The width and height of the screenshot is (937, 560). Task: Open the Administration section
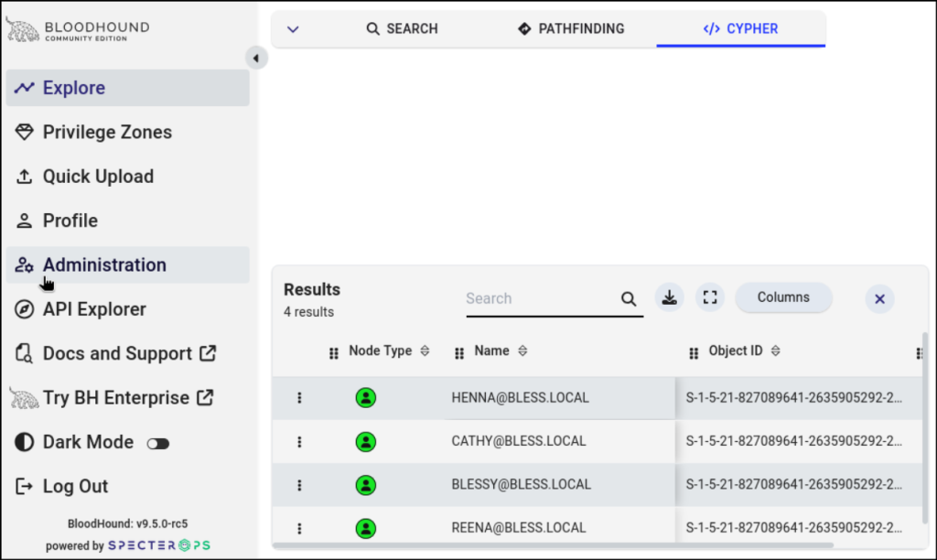pyautogui.click(x=128, y=264)
